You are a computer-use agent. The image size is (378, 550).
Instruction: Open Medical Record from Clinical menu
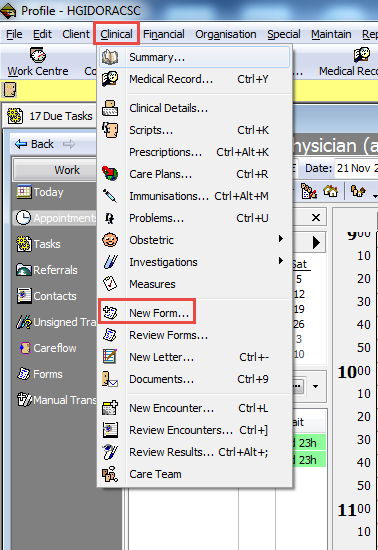click(194, 79)
